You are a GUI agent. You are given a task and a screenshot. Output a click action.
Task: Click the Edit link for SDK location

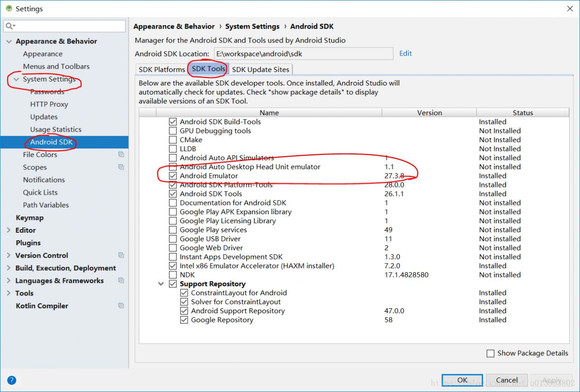(x=406, y=53)
